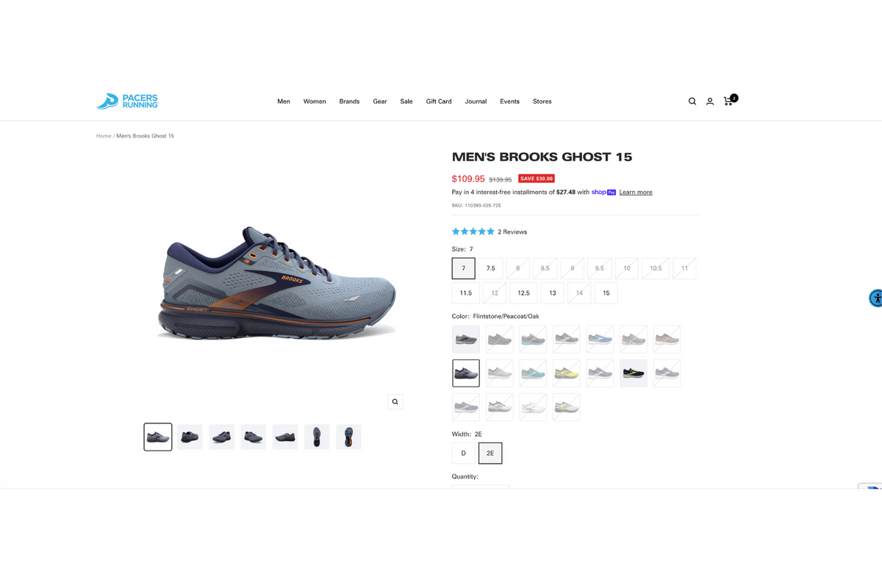Click the Learn more link
Viewport: 882px width, 588px height.
(x=636, y=192)
